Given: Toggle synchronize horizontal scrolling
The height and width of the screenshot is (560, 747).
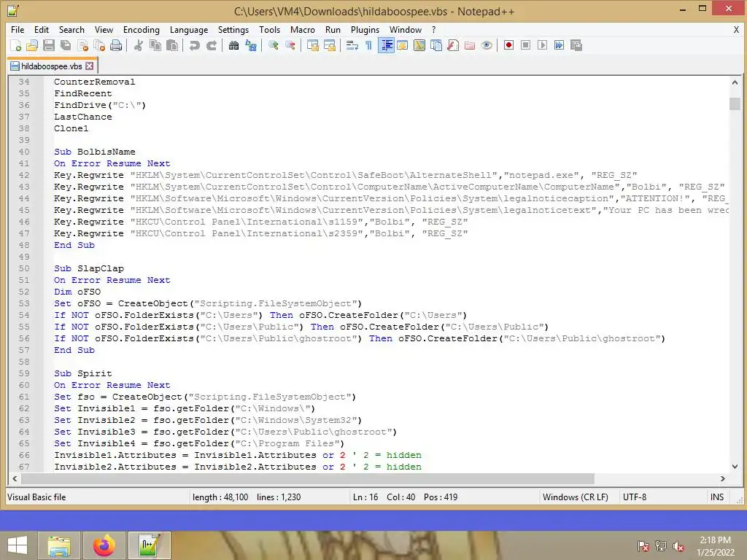Looking at the screenshot, I should click(x=329, y=45).
